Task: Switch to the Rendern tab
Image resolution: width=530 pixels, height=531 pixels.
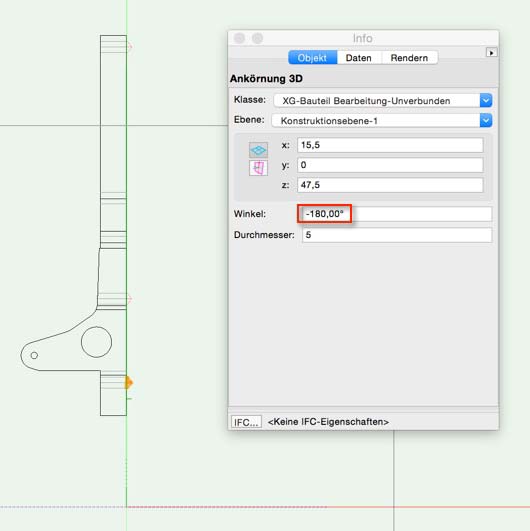Action: point(409,58)
